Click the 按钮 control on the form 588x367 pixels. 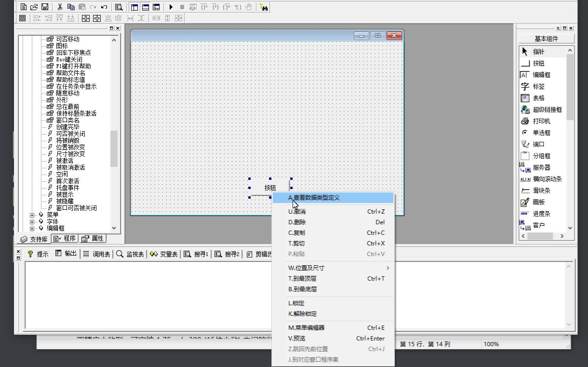(x=270, y=187)
